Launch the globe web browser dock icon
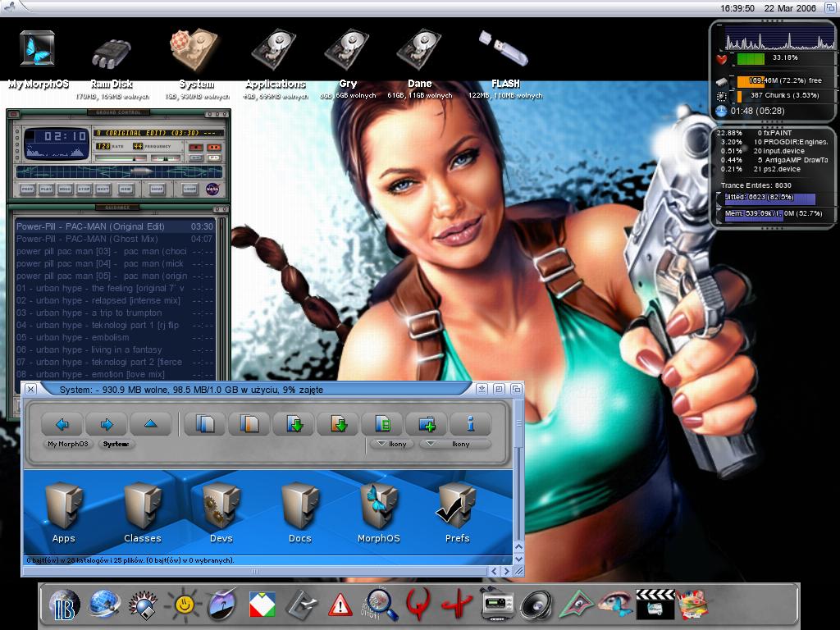The height and width of the screenshot is (630, 840). [x=104, y=605]
